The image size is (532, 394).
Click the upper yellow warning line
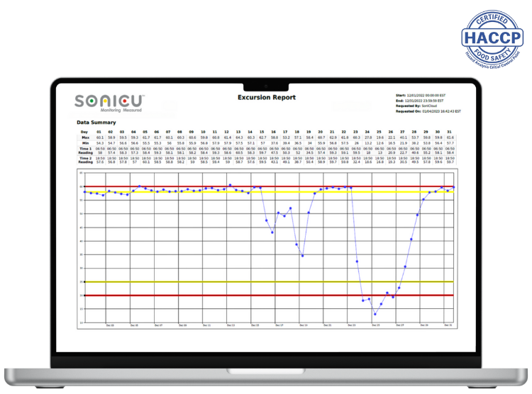177,192
